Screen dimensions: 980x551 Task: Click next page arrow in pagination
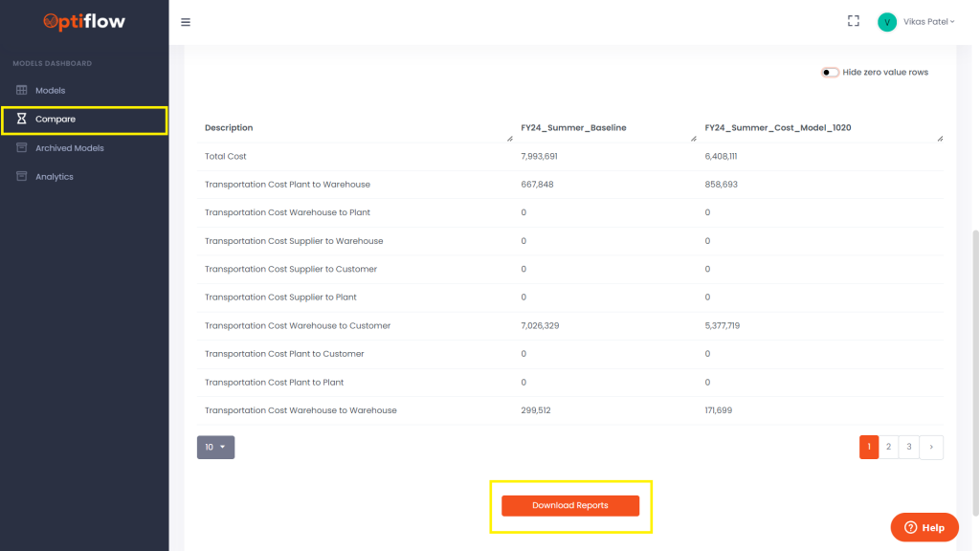click(931, 447)
